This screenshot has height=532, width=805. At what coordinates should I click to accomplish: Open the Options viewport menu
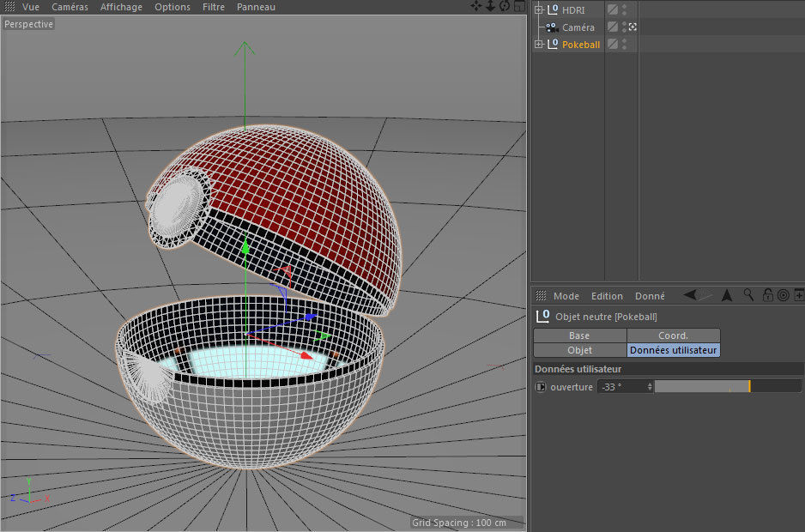point(172,7)
